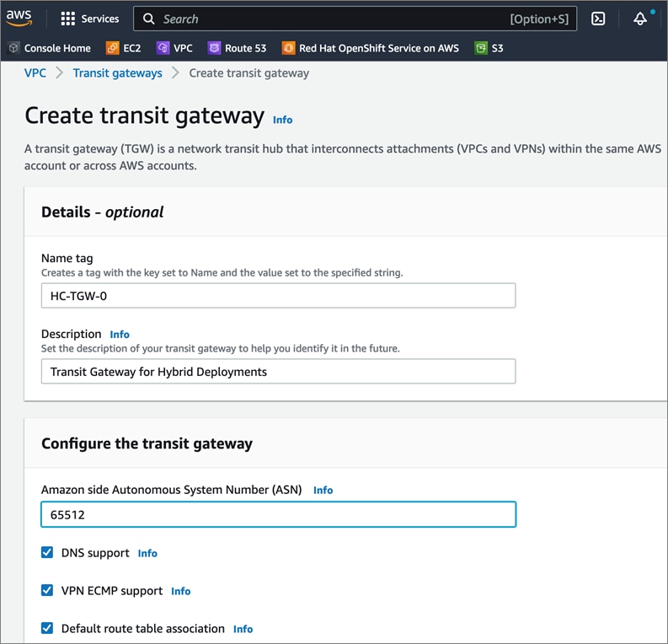
Task: Open the VPC service bookmark
Action: coord(174,48)
